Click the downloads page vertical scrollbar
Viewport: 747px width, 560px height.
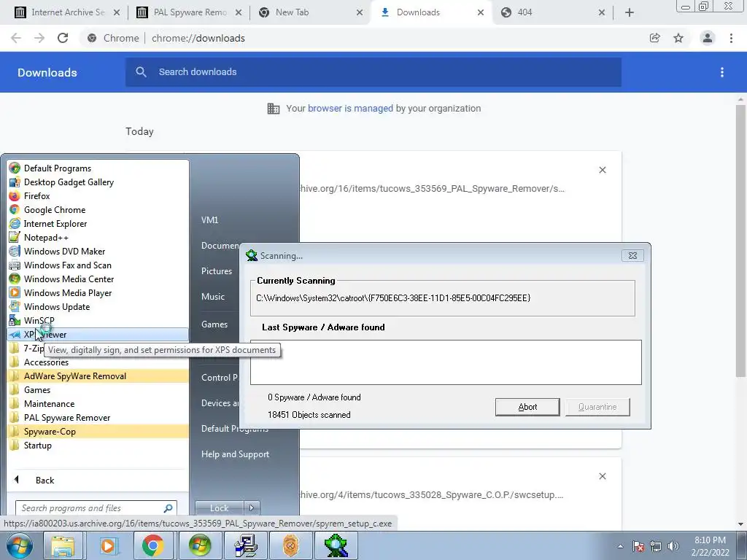(x=740, y=241)
